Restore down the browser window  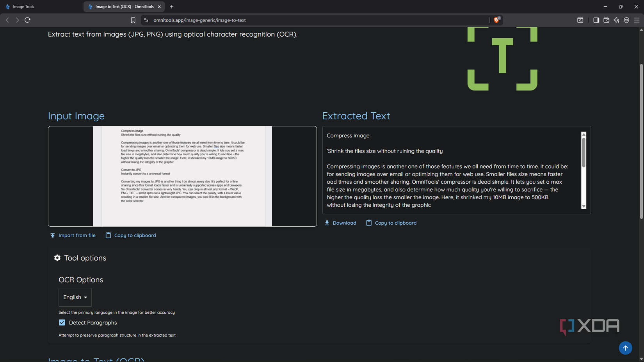tap(621, 7)
